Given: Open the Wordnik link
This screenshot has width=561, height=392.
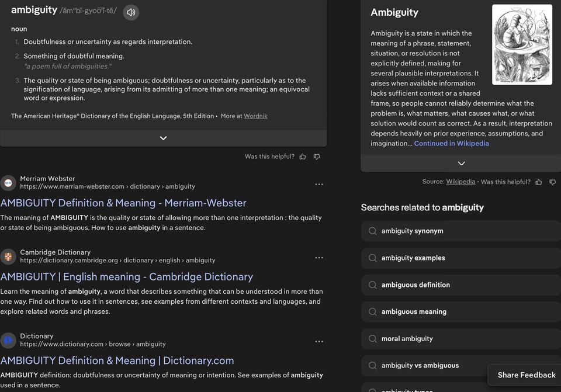Looking at the screenshot, I should coord(255,116).
